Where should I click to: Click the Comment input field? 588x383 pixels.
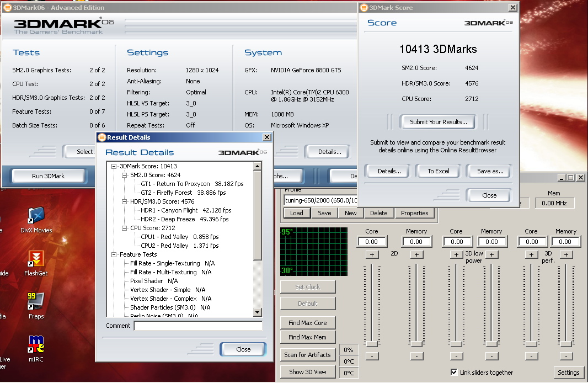tap(198, 326)
